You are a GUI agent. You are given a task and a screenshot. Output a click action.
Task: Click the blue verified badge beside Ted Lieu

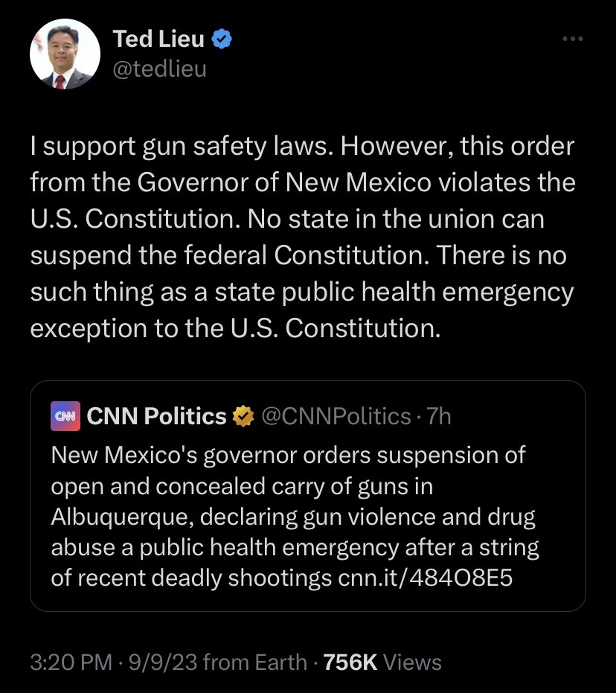[x=222, y=40]
